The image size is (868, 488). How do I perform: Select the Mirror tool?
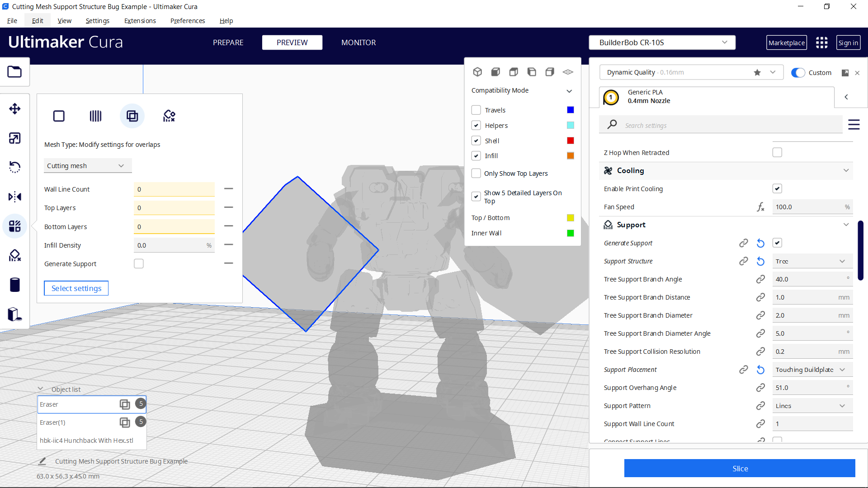tap(15, 197)
